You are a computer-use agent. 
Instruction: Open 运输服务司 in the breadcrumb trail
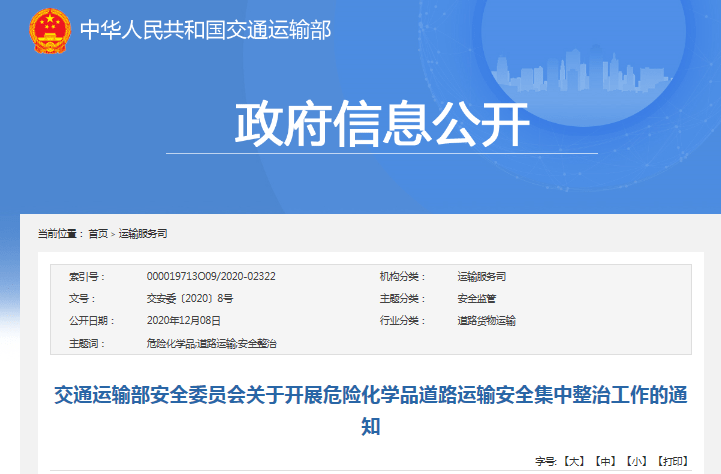[143, 233]
